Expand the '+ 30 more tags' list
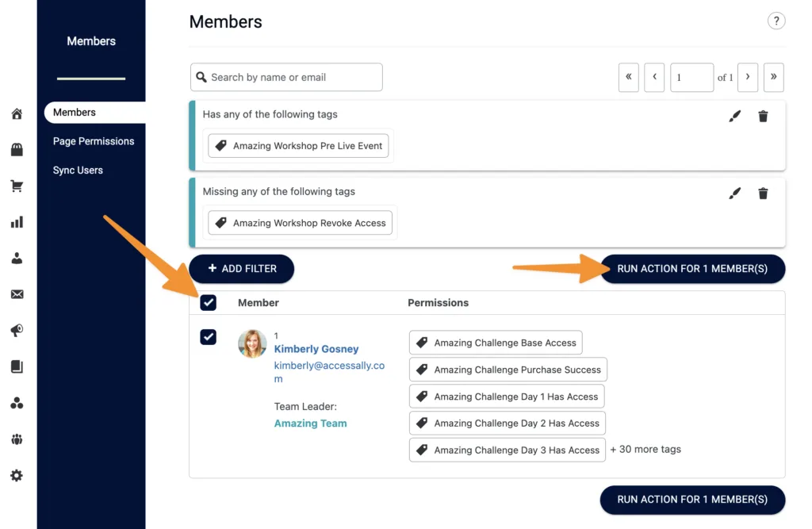Viewport: 812px width, 529px height. click(645, 449)
